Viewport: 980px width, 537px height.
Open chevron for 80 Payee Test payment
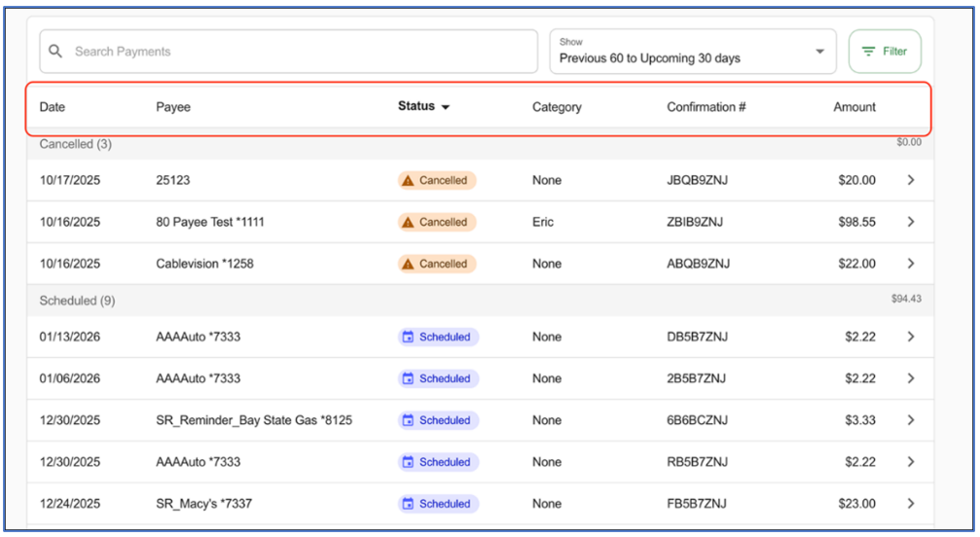[x=910, y=222]
